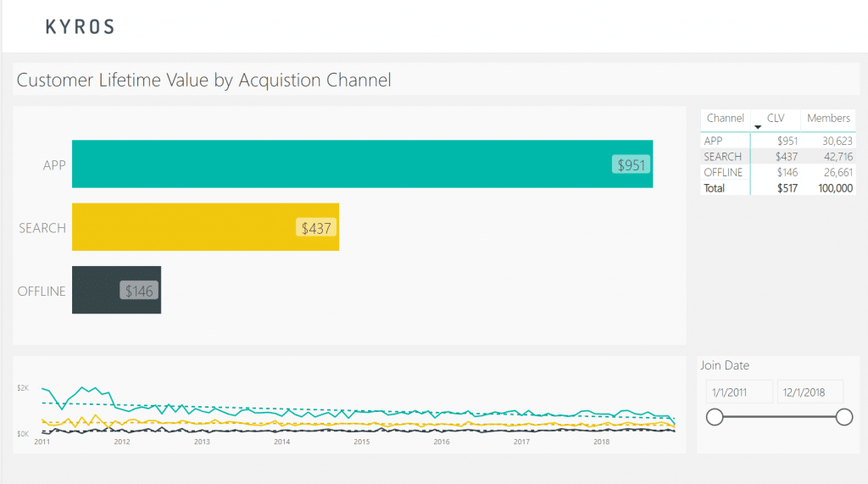Click the Join Date end date field
Image resolution: width=868 pixels, height=484 pixels.
click(x=810, y=392)
